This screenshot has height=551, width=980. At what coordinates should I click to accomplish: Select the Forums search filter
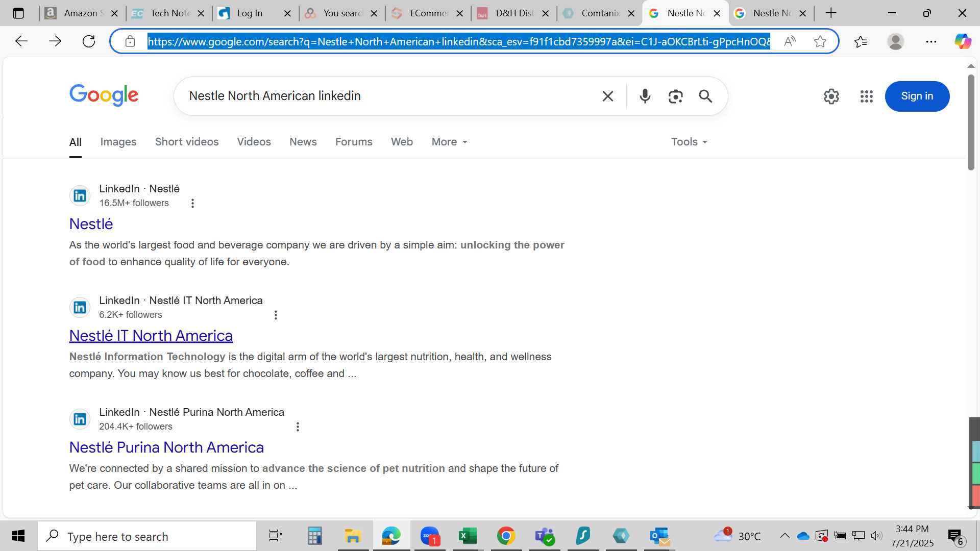[x=354, y=142]
